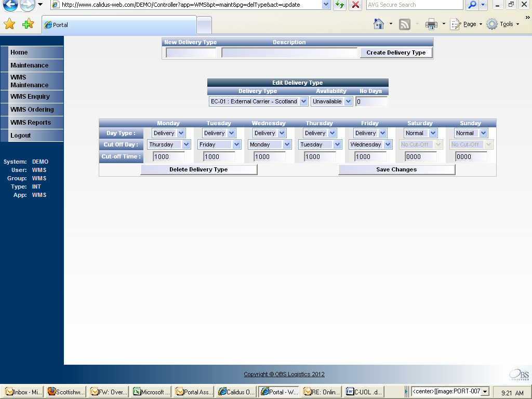Image resolution: width=532 pixels, height=399 pixels.
Task: Select the Portal browser tab
Action: [119, 25]
